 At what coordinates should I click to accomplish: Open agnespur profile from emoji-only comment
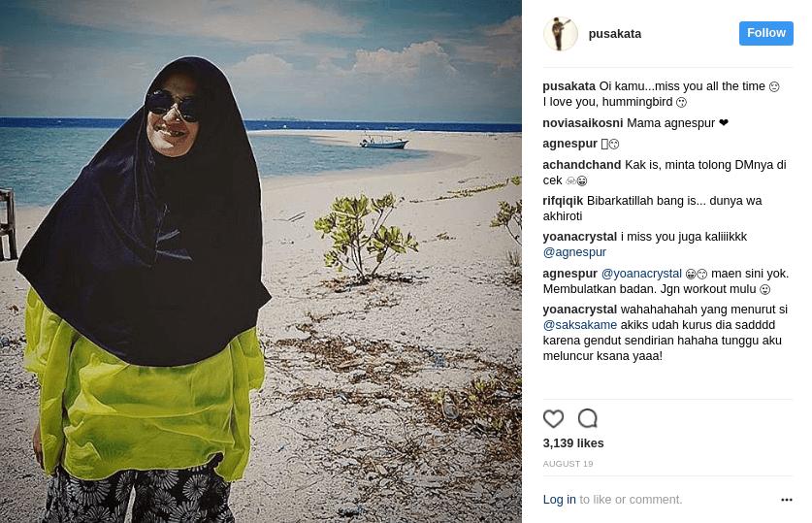570,144
